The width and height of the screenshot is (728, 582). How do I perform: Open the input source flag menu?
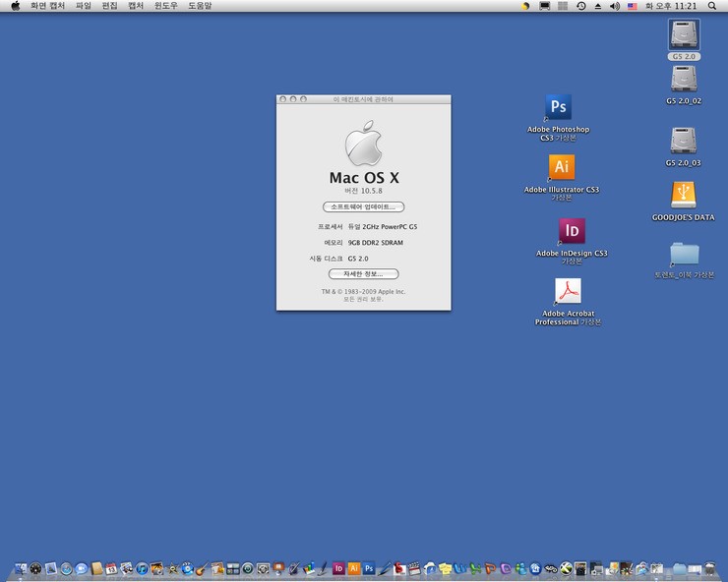pos(633,6)
